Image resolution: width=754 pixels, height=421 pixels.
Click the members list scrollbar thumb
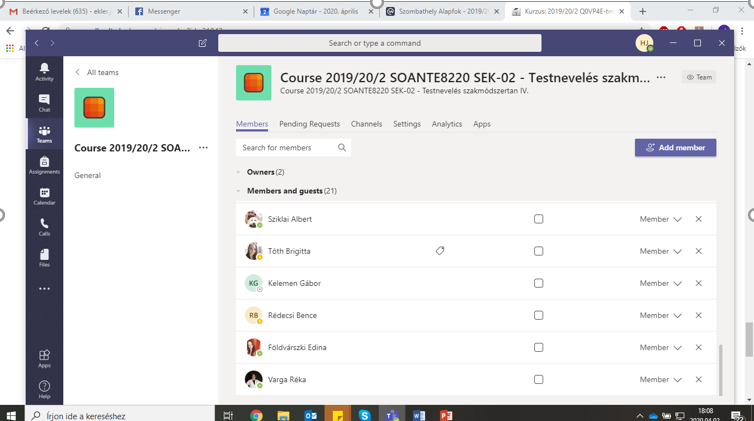tap(720, 370)
